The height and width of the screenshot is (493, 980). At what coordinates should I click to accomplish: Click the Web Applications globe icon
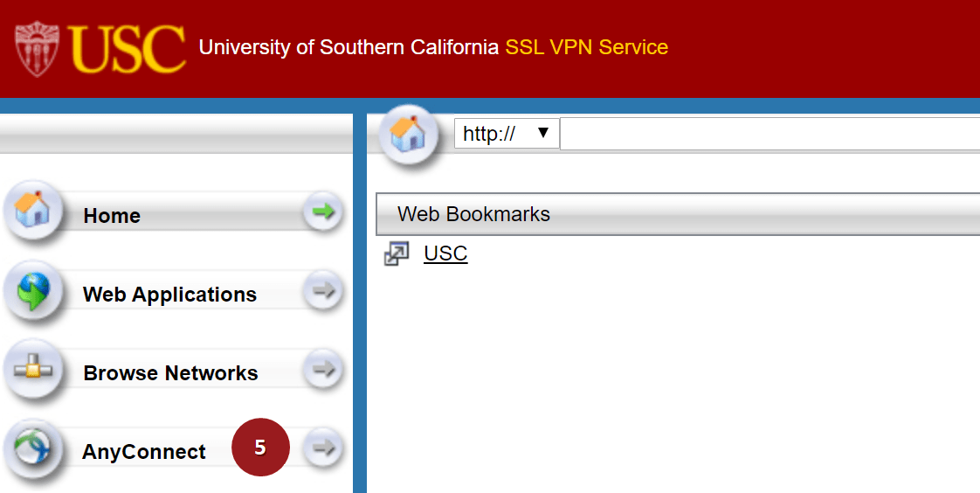[33, 291]
